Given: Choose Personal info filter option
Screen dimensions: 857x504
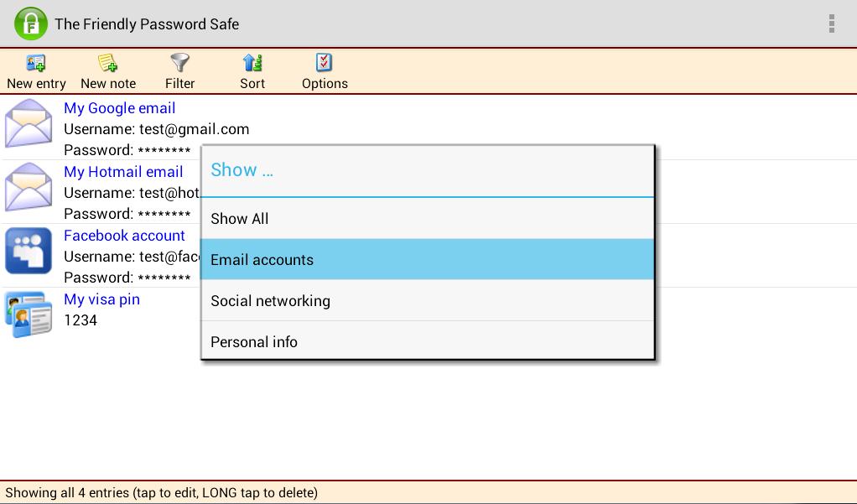Looking at the screenshot, I should (x=428, y=341).
